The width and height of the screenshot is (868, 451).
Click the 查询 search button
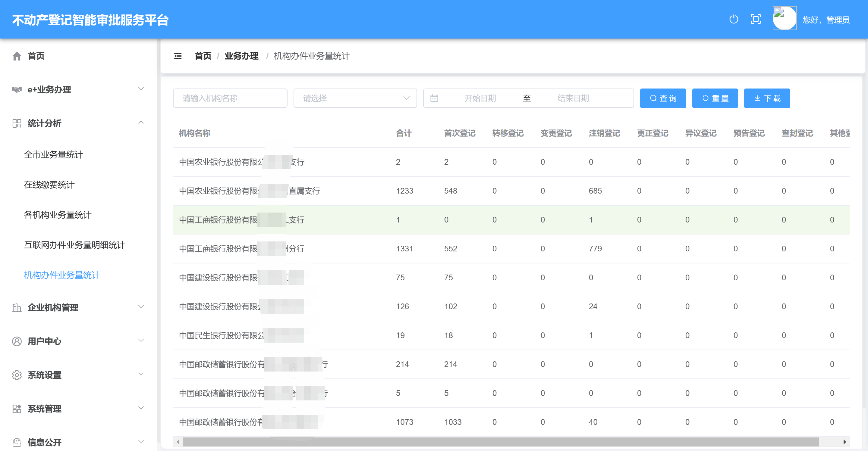coord(663,98)
